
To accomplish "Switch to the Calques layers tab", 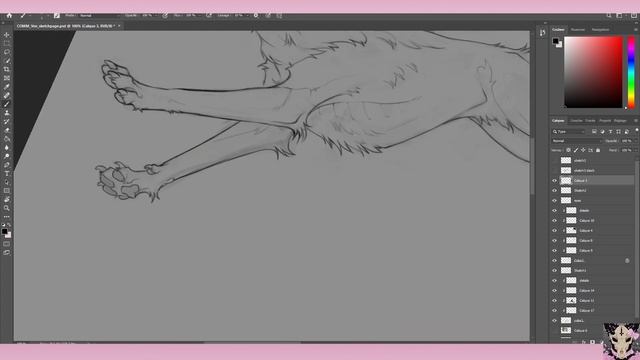I will [x=558, y=121].
